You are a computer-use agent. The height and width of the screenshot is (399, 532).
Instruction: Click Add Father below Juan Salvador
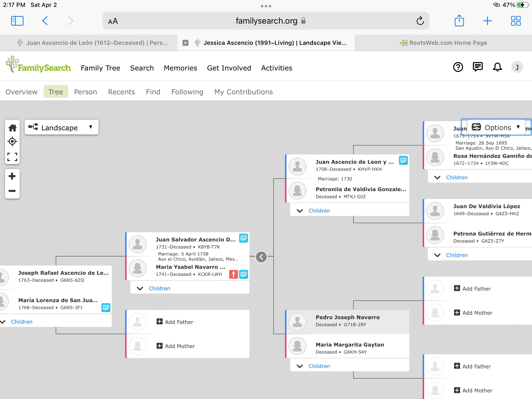(179, 322)
